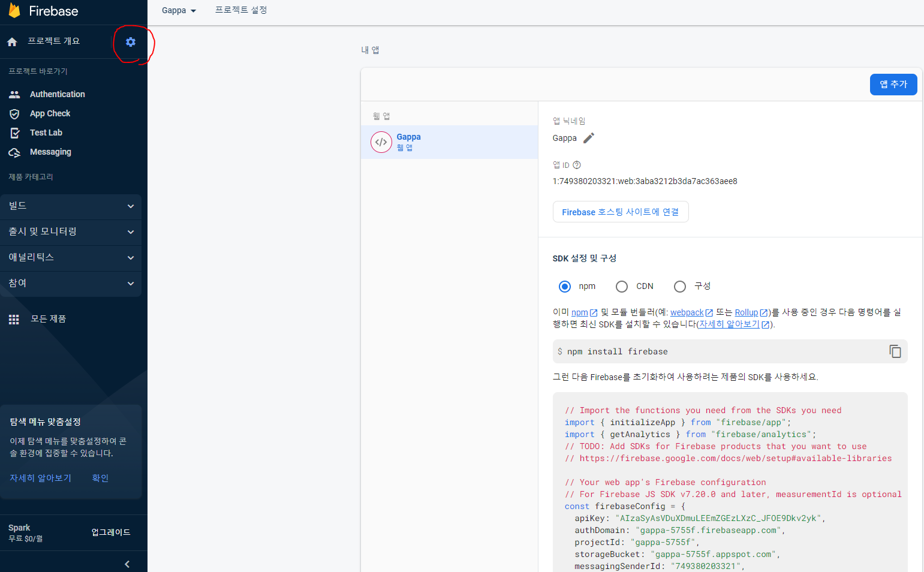The height and width of the screenshot is (572, 924).
Task: Click the home icon for project overview
Action: coord(12,42)
